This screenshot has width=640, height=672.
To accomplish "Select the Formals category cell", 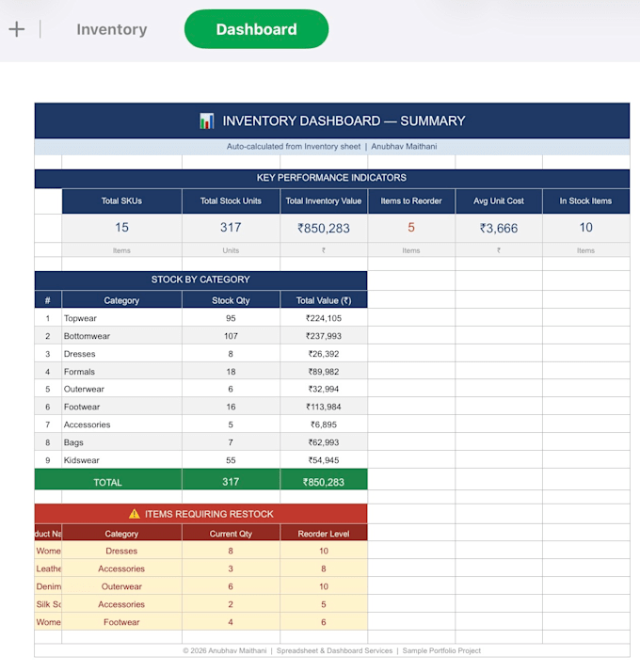I will (121, 372).
